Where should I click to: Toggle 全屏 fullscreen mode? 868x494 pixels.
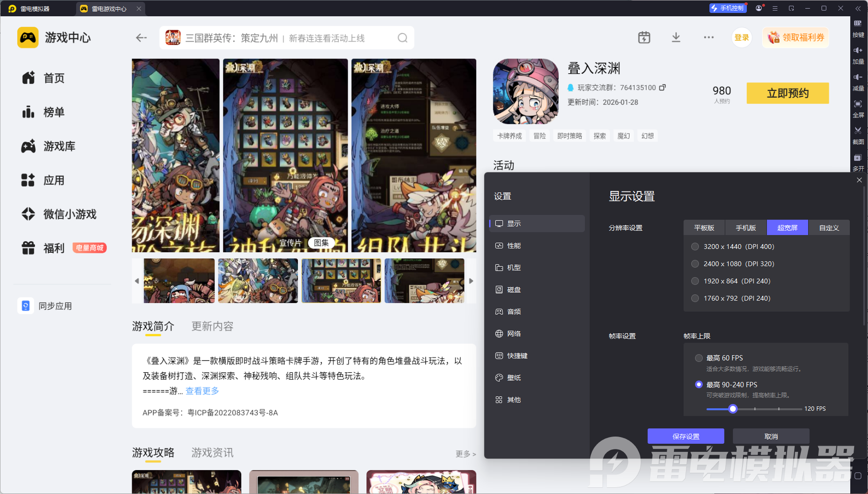858,109
